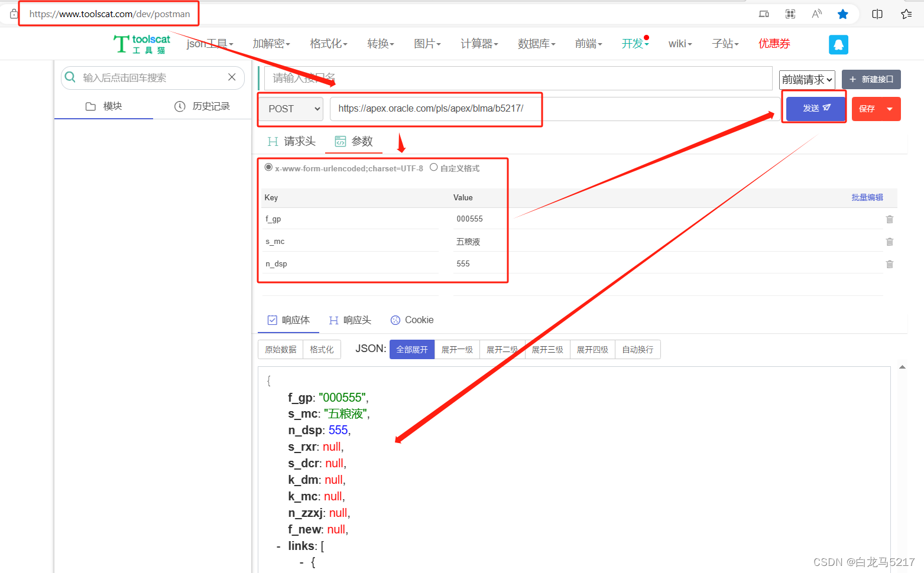Open the 转换 dropdown menu
924x573 pixels.
(x=381, y=44)
